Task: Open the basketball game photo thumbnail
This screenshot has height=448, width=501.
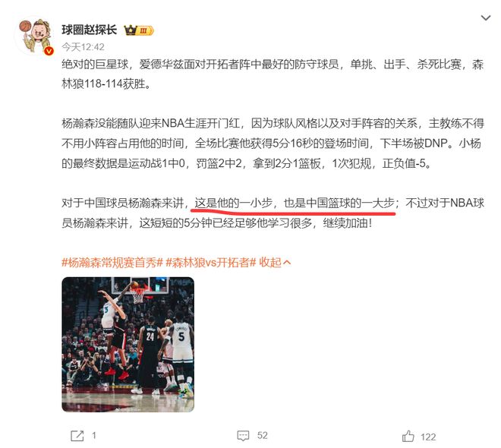Action: (x=128, y=345)
